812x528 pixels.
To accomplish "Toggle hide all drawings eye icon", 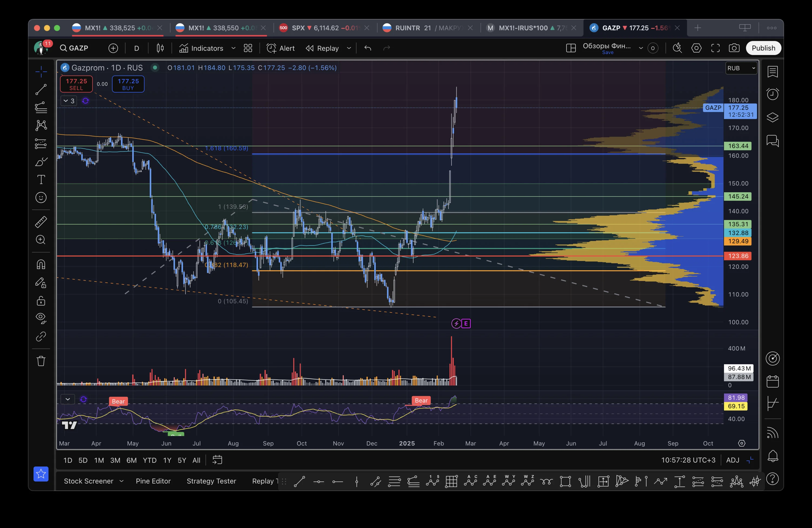I will [x=41, y=318].
